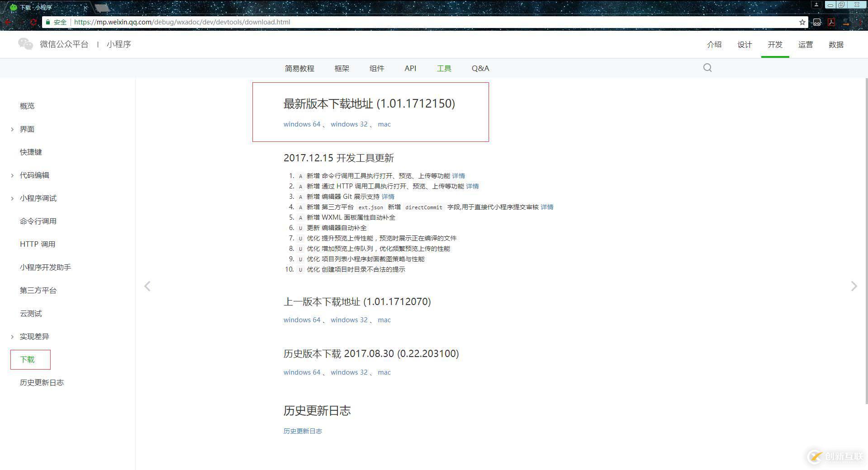Click the address bar URL
The image size is (868, 470).
coord(182,22)
